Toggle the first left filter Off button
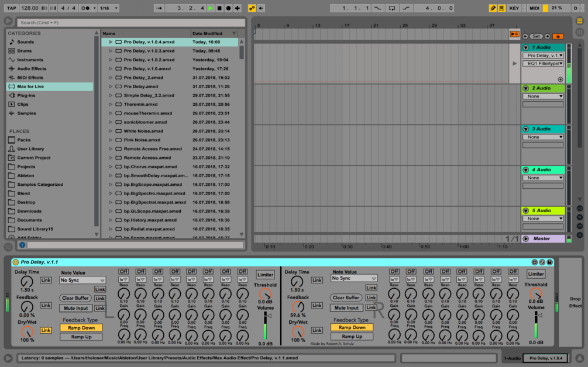This screenshot has width=588, height=367. coord(123,272)
